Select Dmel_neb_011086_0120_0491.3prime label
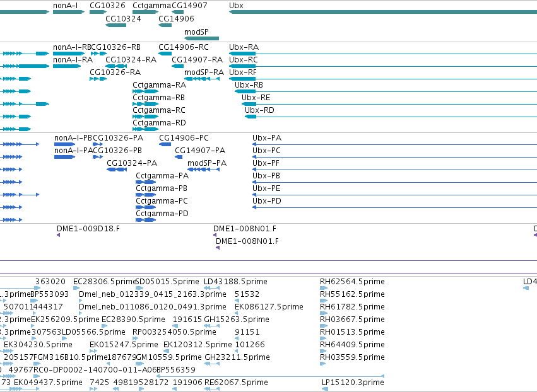The image size is (537, 392). tap(153, 307)
